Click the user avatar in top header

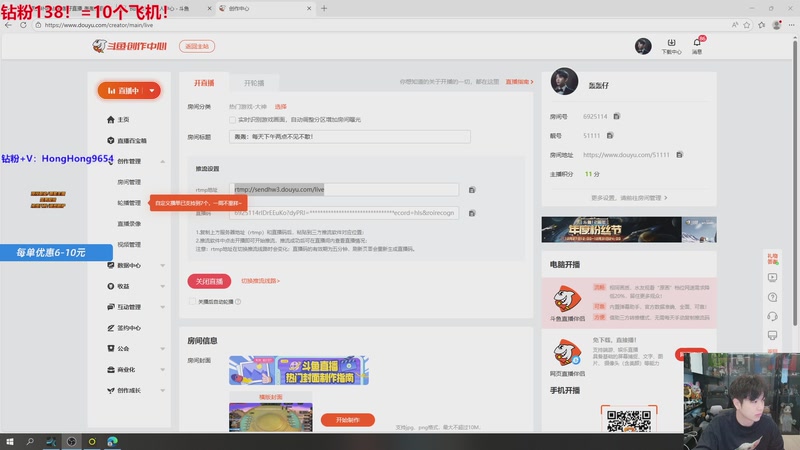pos(644,46)
